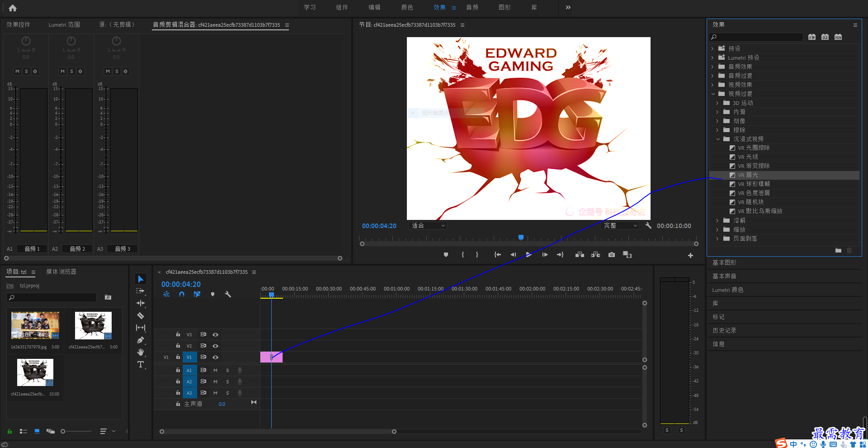Export frame with camera icon
Screen dimensions: 868x448
pos(612,255)
